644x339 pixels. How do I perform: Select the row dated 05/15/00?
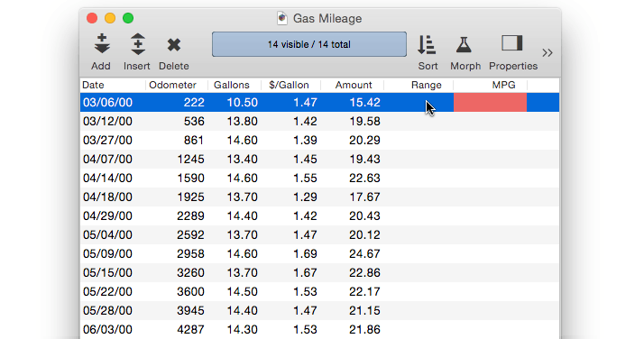click(319, 272)
